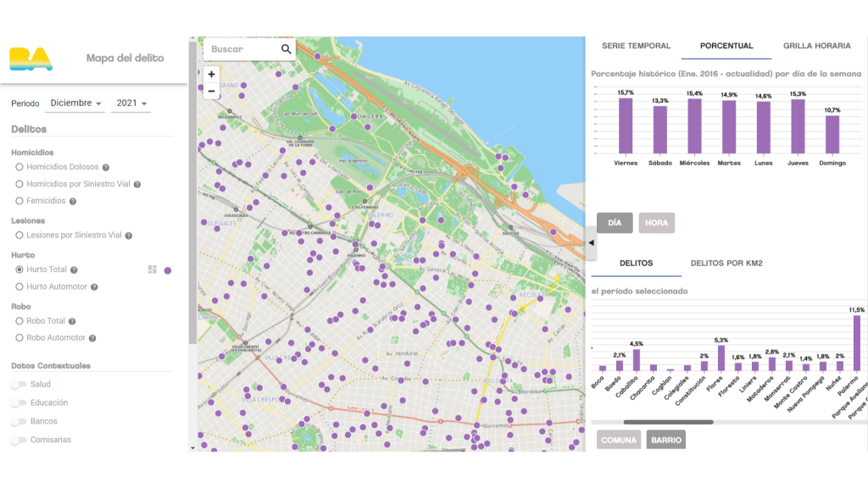Click the info icon beside Femicidios
The height and width of the screenshot is (488, 868).
click(73, 202)
